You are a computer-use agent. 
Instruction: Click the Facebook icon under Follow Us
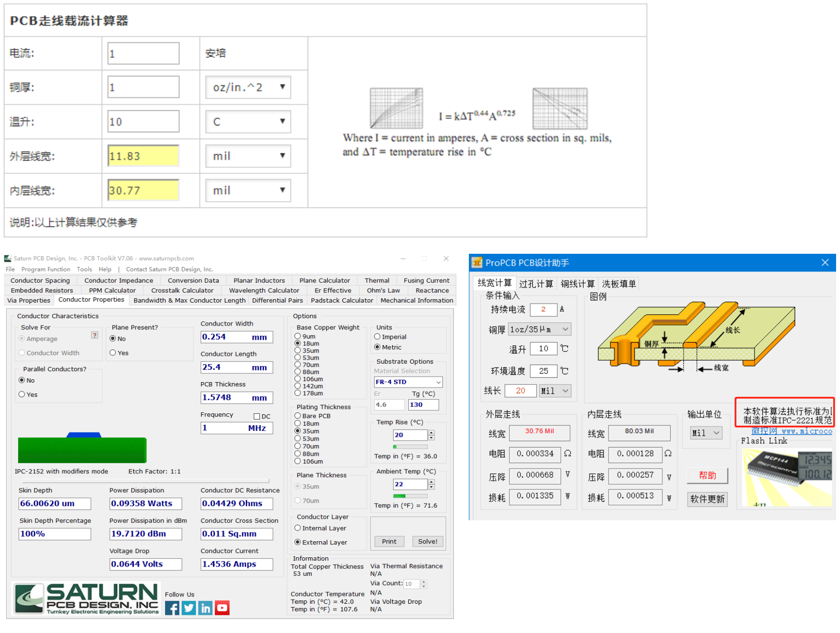click(172, 608)
